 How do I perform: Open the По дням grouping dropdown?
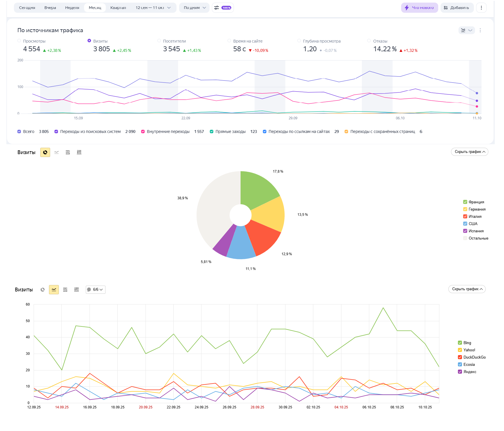[194, 8]
